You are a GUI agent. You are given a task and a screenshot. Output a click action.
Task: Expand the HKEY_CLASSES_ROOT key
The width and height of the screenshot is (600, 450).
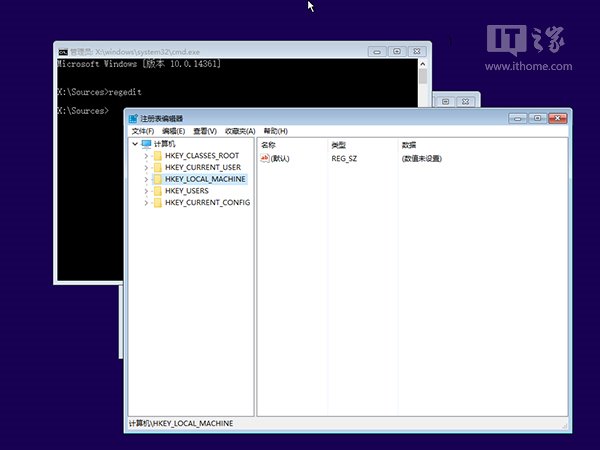tap(145, 156)
